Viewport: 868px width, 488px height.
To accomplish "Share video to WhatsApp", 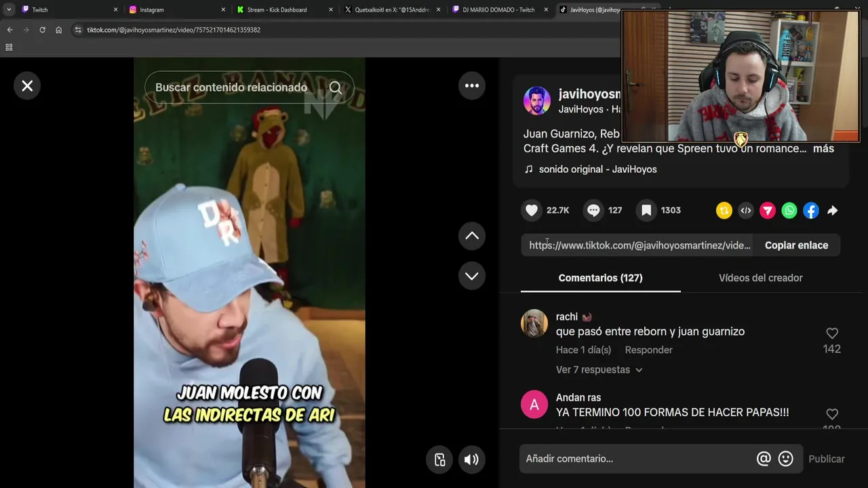I will tap(789, 210).
